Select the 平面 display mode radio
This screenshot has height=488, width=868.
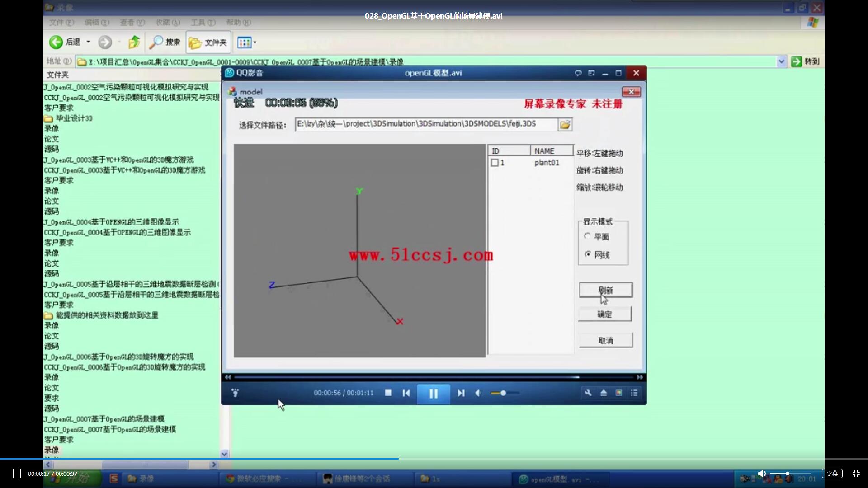point(587,236)
